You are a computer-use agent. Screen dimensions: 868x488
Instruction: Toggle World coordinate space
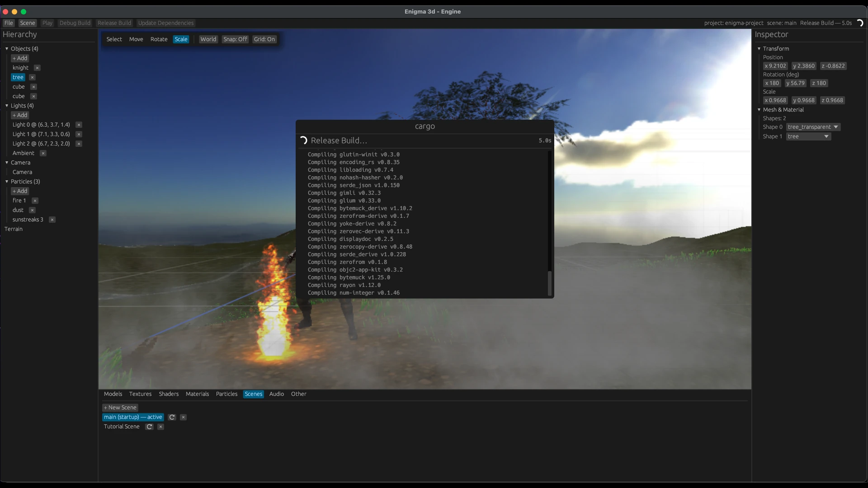pos(208,39)
